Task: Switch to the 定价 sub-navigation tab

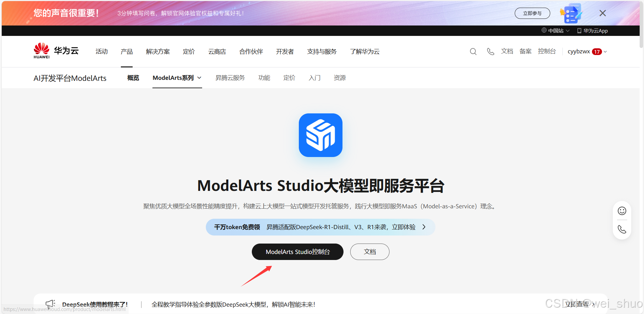Action: click(289, 78)
